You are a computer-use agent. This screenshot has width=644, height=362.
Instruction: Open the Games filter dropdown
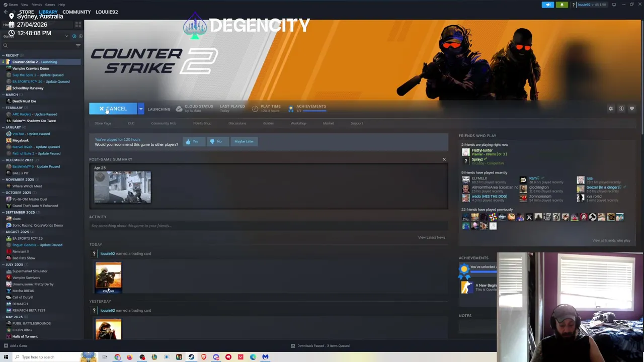pos(35,36)
